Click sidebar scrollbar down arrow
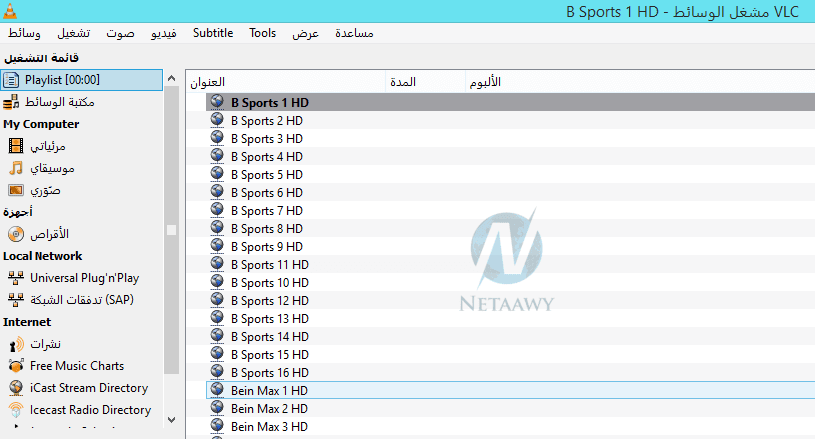 [172, 419]
